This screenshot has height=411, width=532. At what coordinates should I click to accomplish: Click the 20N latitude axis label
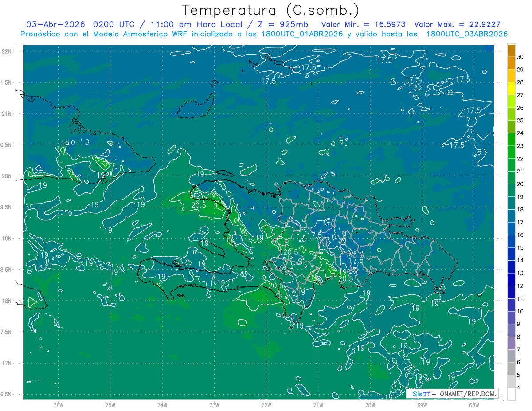(8, 176)
